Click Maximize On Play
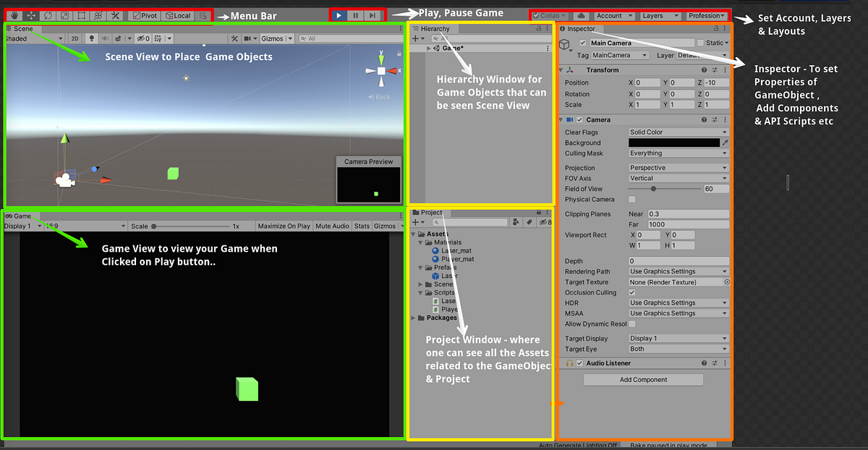The width and height of the screenshot is (868, 450). [284, 225]
